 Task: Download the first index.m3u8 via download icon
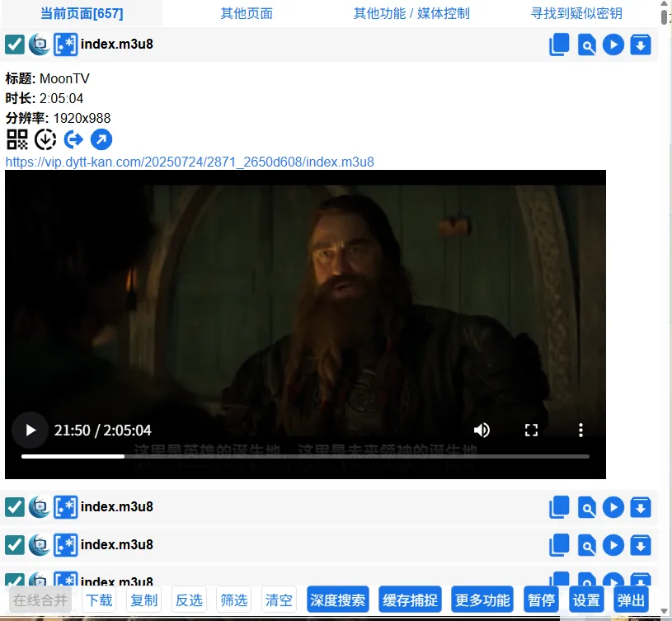coord(641,45)
